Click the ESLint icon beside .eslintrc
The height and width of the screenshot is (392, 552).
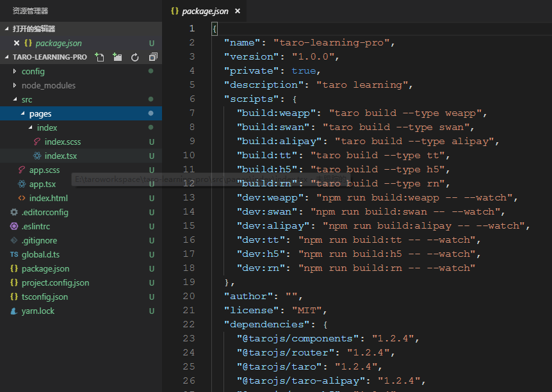pos(14,226)
